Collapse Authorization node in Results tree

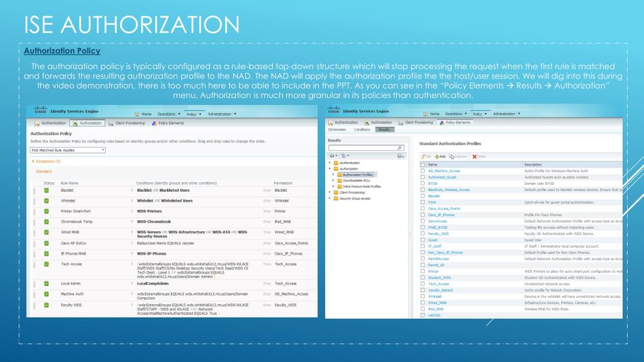330,168
